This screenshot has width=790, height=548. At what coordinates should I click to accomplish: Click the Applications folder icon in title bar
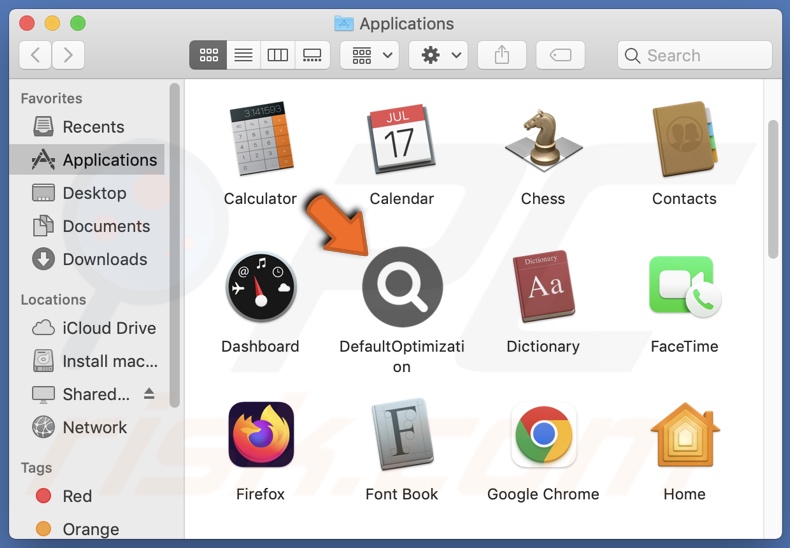(344, 23)
